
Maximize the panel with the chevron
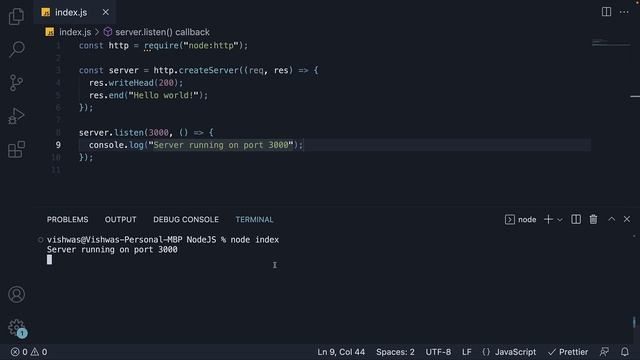(611, 220)
